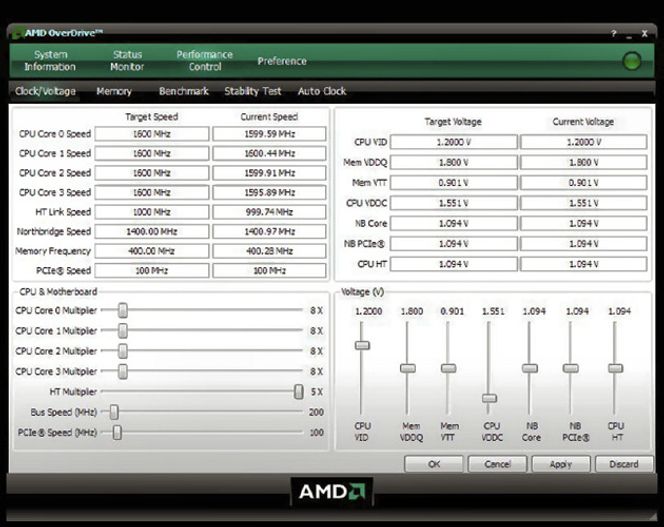Screen dimensions: 664x527
Task: Click current speed value 400.28 MHz
Action: [269, 251]
